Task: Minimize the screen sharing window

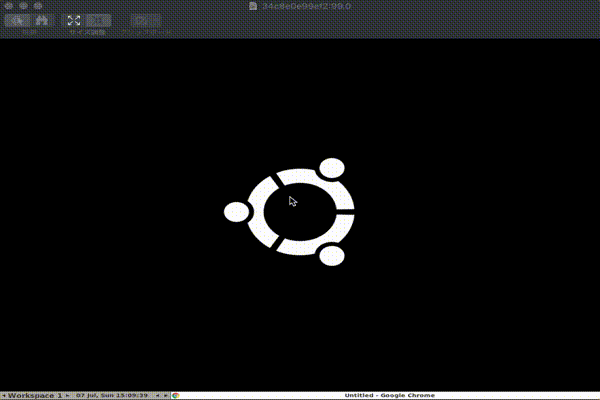Action: coord(23,6)
